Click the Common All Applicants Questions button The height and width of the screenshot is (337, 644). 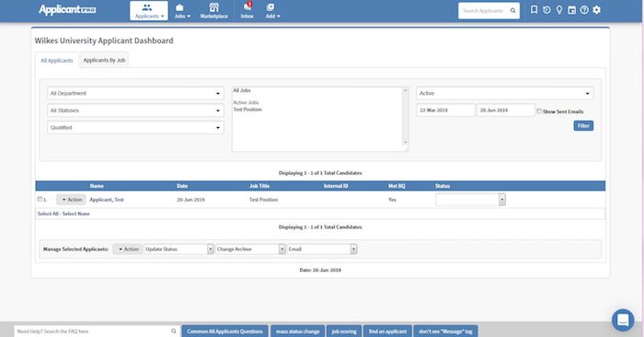[x=225, y=331]
